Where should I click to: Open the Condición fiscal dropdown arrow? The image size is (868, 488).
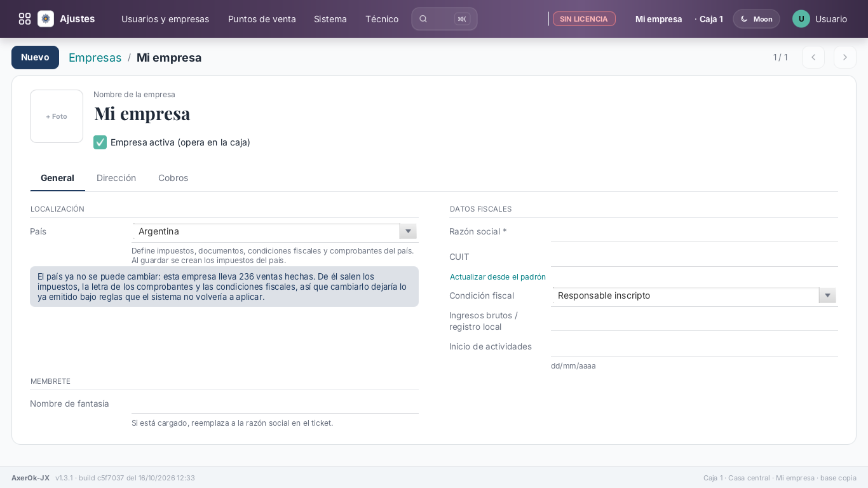point(827,295)
